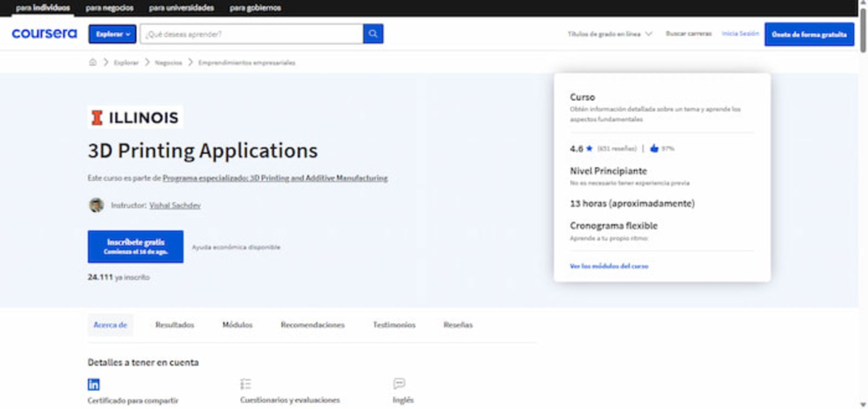Open the instructor Vishal Sachdev avatar
Image resolution: width=868 pixels, height=409 pixels.
click(97, 205)
